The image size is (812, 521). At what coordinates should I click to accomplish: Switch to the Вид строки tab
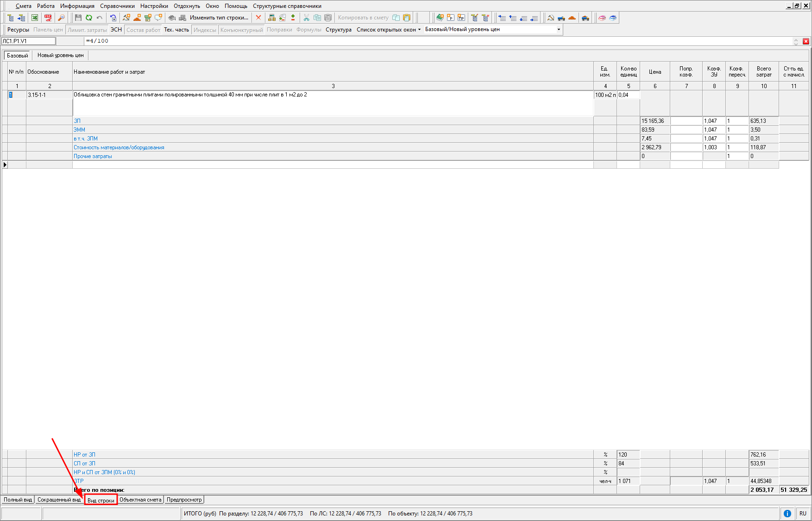[101, 500]
